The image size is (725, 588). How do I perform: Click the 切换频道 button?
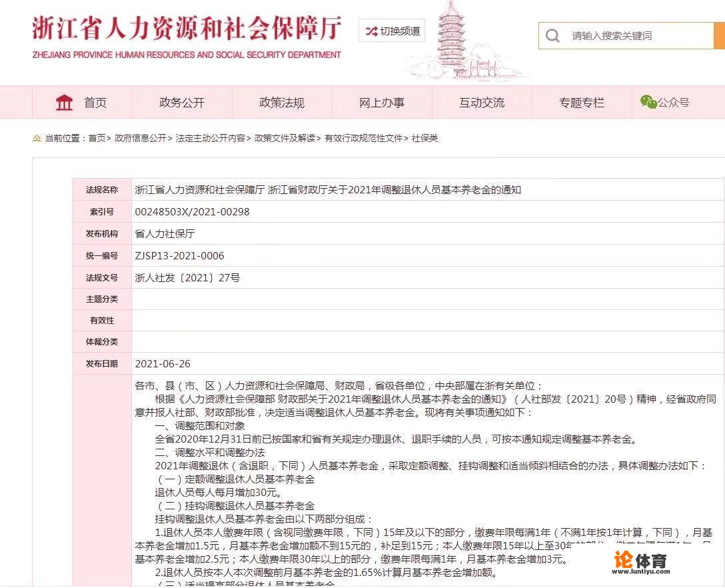click(392, 31)
